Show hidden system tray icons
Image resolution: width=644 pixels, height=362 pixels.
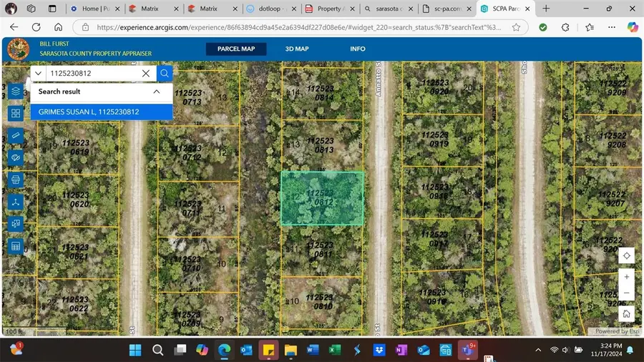[x=538, y=350]
